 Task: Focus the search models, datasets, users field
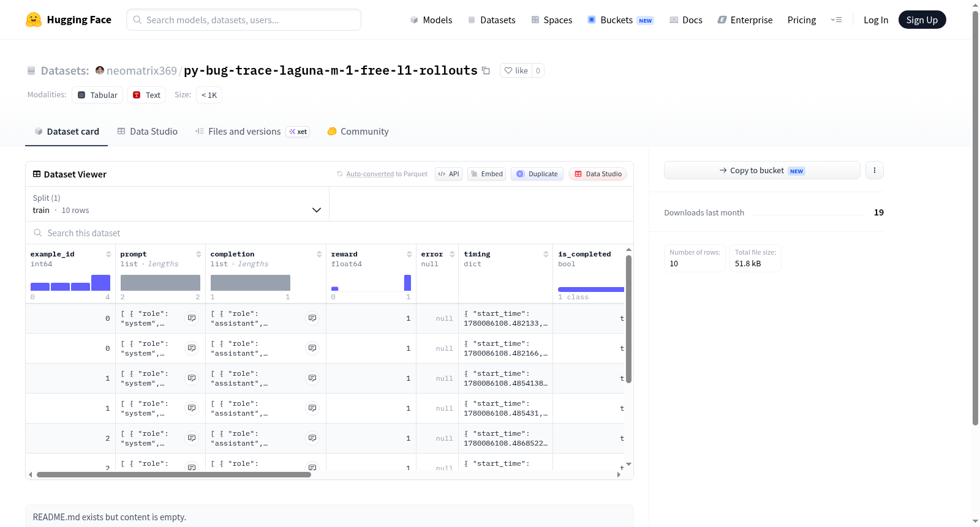pos(244,20)
